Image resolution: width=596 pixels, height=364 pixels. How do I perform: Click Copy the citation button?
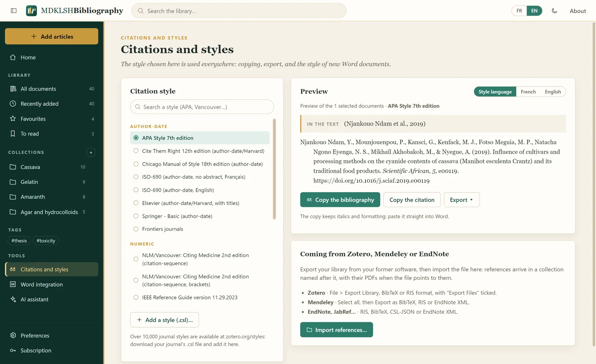412,200
